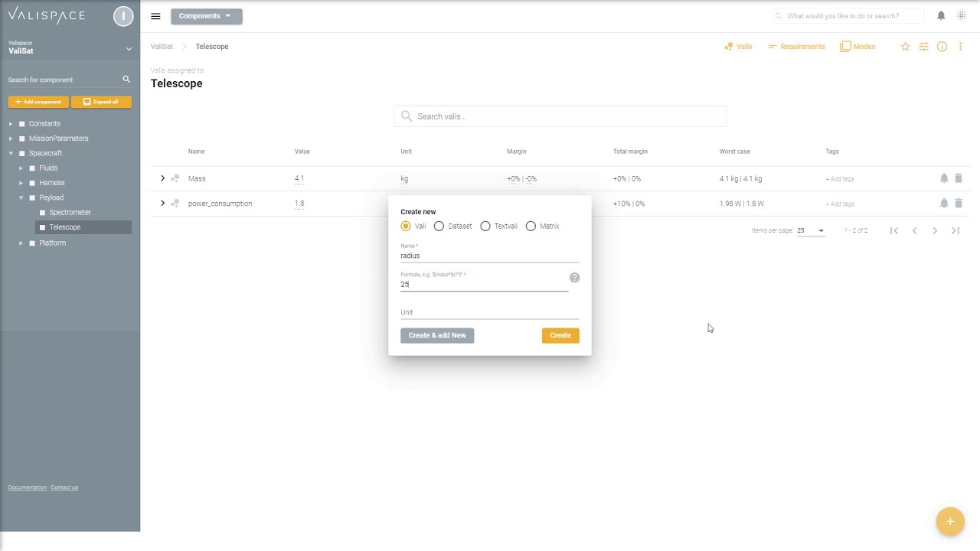980x551 pixels.
Task: Go to first page of valis
Action: coord(893,230)
